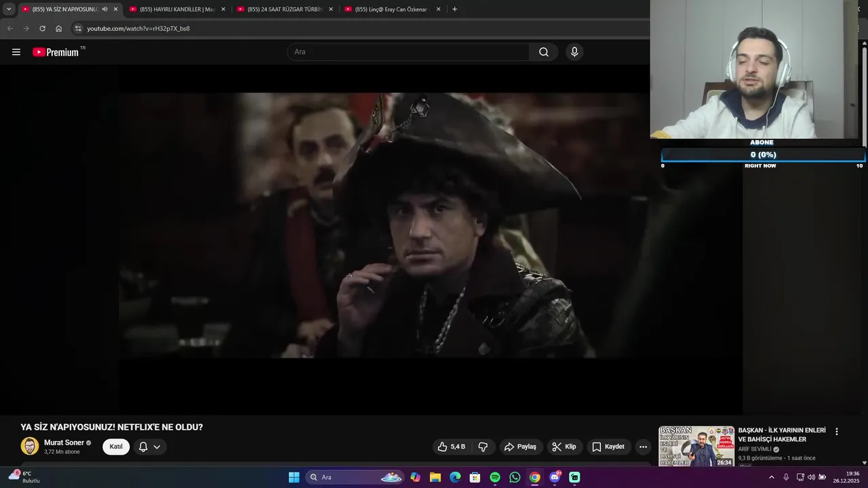Open ARİF SEVİMLİ channel link
The image size is (868, 488).
click(x=755, y=449)
